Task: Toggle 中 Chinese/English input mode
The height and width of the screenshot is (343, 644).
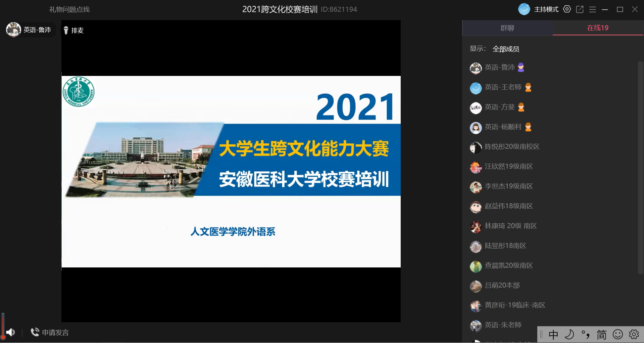Action: (x=553, y=334)
